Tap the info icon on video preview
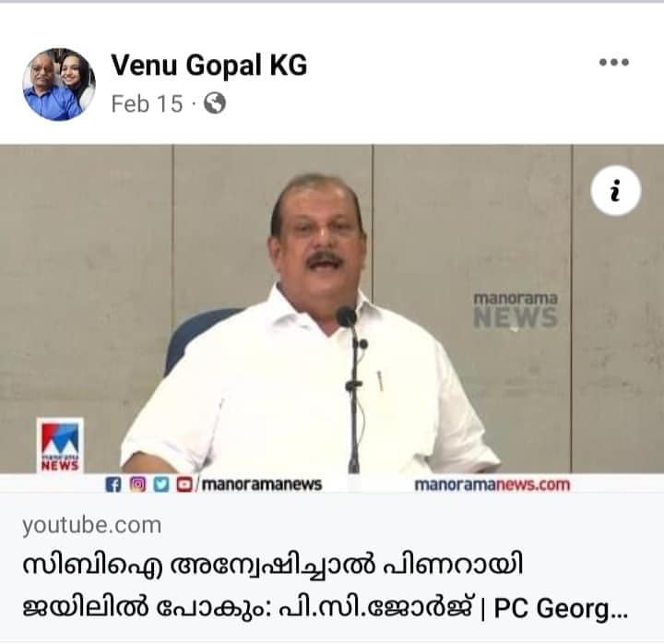Image resolution: width=664 pixels, height=644 pixels. 616,191
